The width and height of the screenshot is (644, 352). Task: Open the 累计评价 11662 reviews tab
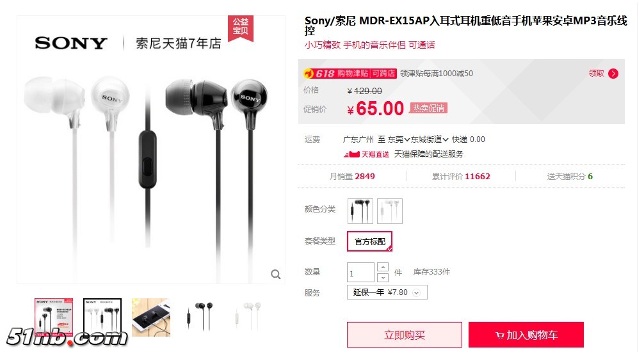[x=461, y=176]
